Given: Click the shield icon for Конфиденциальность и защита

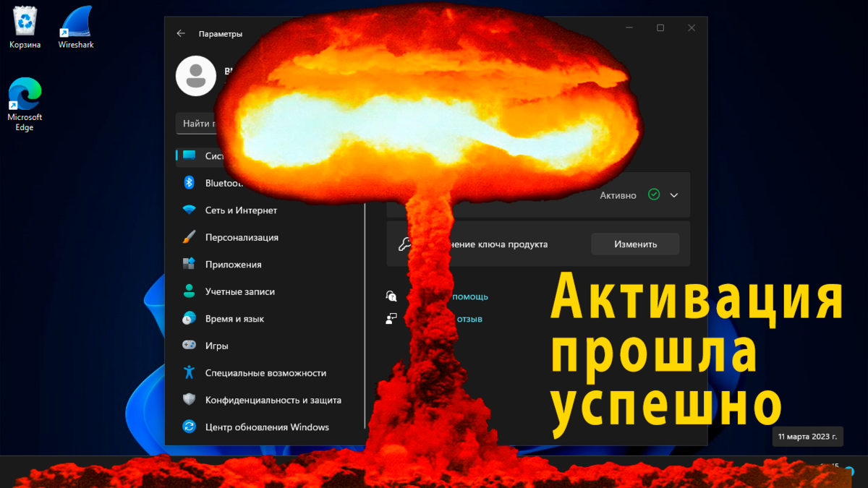Looking at the screenshot, I should [x=189, y=400].
